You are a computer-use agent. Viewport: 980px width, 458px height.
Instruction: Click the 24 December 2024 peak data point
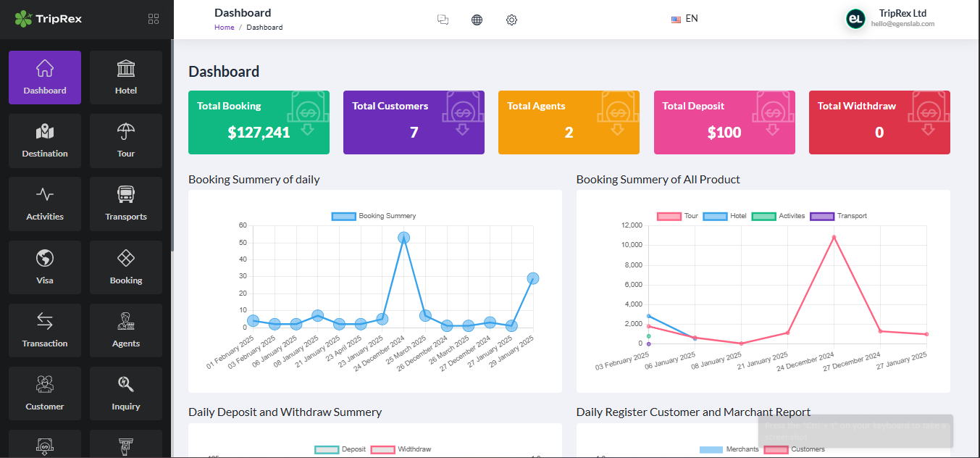coord(404,238)
